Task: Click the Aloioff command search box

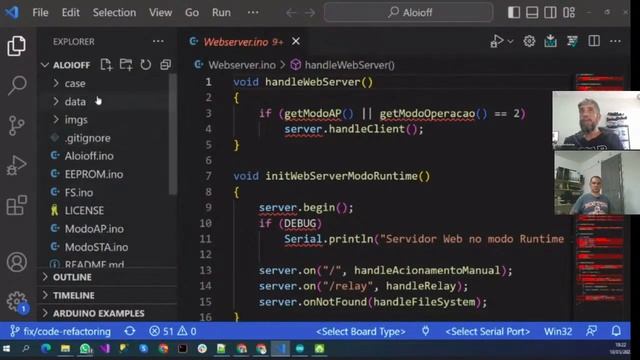Action: (408, 12)
